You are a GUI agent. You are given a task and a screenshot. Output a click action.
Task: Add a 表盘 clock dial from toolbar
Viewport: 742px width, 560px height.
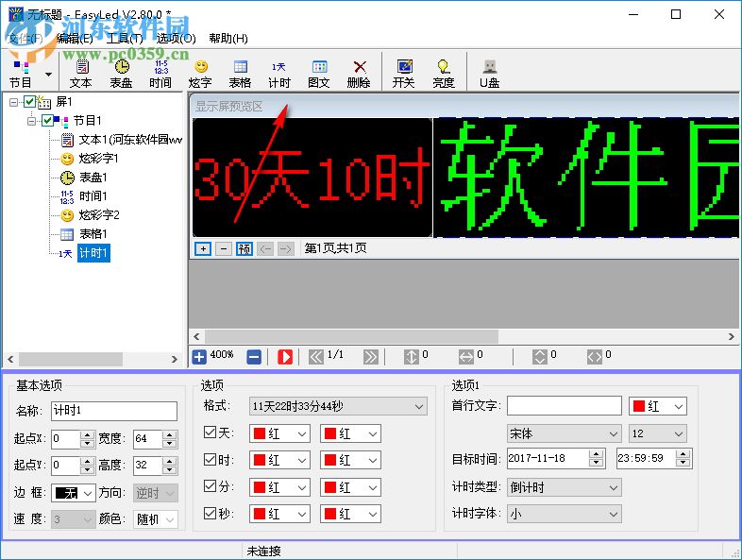(121, 74)
